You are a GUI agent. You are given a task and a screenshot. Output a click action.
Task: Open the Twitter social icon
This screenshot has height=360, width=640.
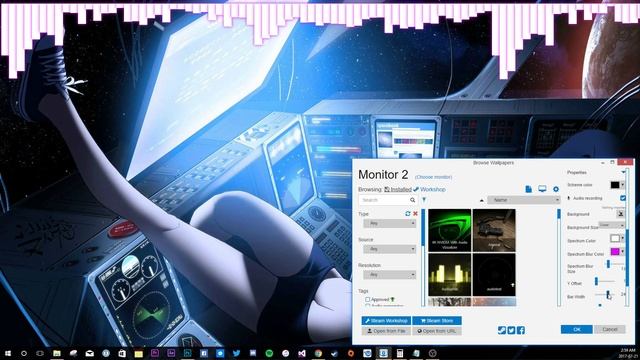pos(511,330)
